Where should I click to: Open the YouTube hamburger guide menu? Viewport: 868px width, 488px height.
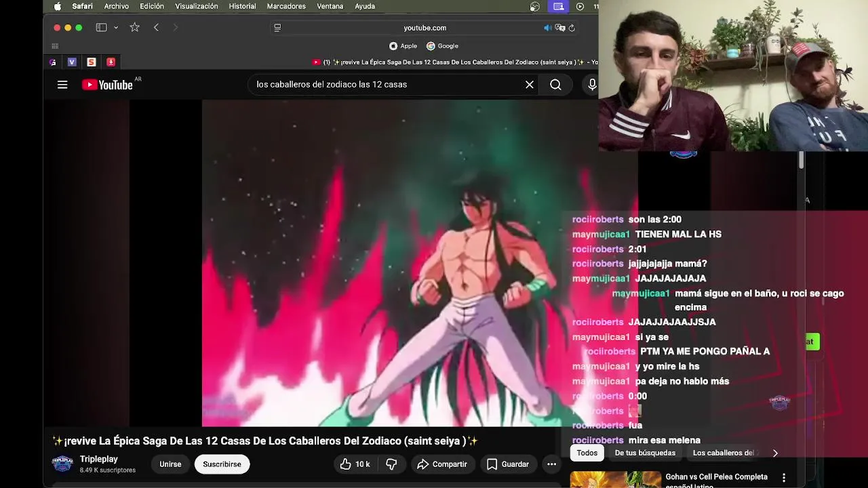62,85
